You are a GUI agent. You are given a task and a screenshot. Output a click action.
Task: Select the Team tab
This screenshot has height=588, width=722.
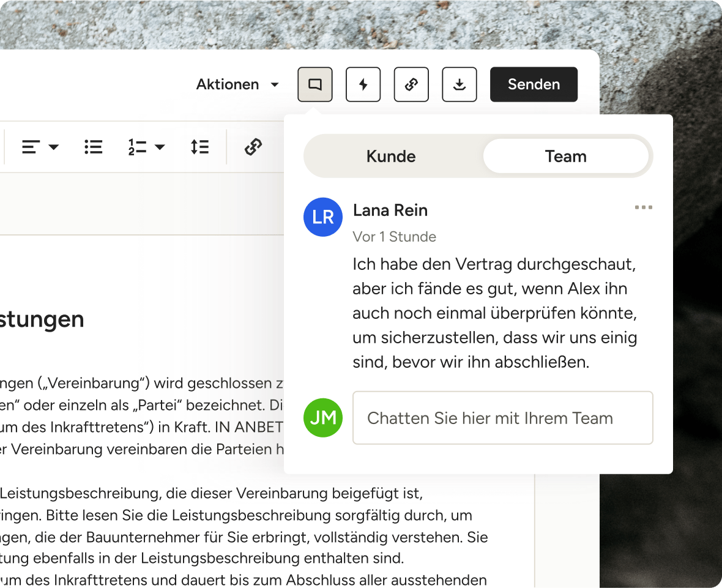click(x=565, y=156)
